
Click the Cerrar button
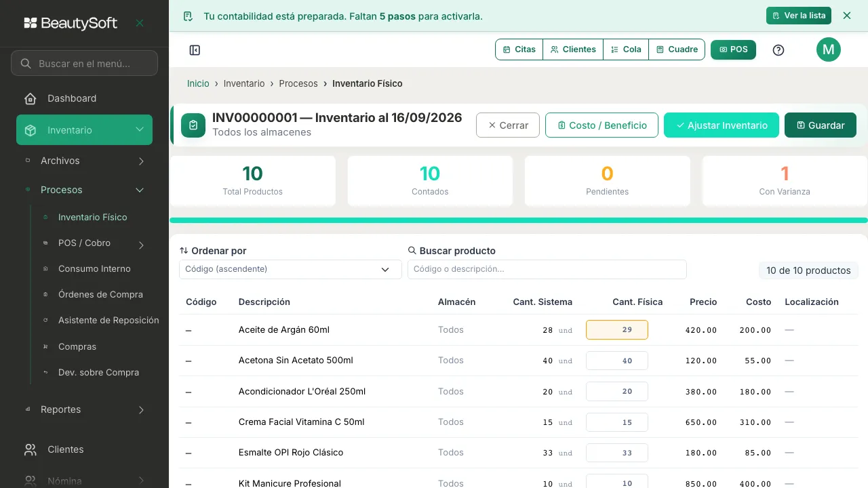click(508, 125)
